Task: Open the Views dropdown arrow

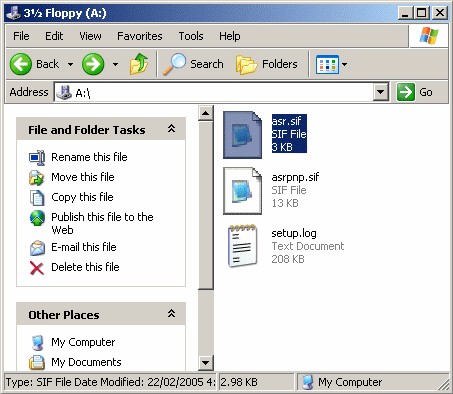Action: coord(344,64)
